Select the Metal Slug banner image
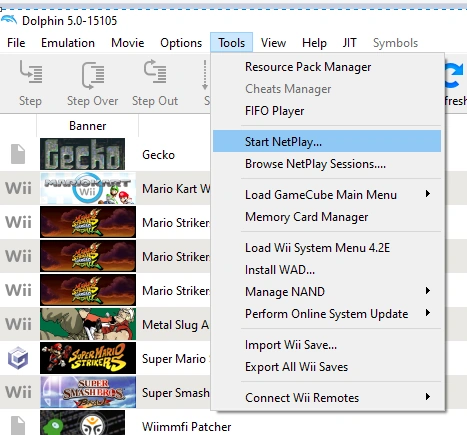This screenshot has height=435, width=467. pyautogui.click(x=88, y=324)
